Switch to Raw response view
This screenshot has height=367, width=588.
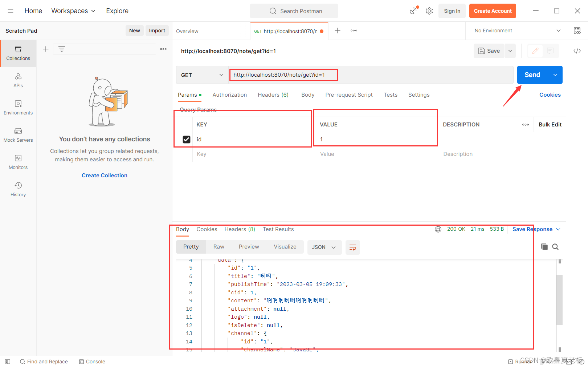pos(219,247)
